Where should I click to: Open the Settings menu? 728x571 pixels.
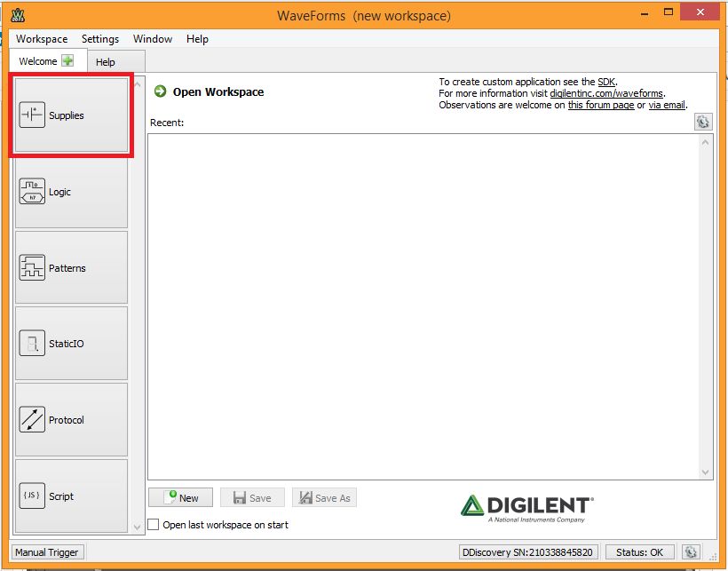pos(100,39)
